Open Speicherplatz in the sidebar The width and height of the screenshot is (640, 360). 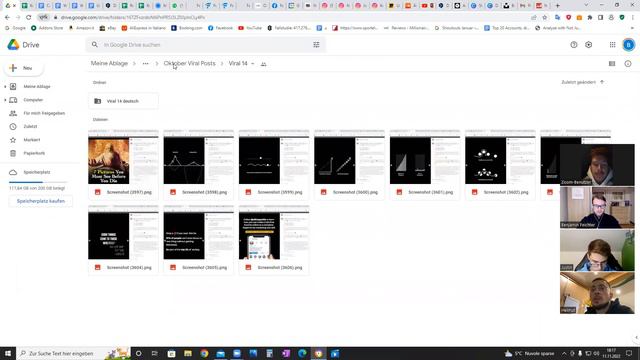[37, 172]
